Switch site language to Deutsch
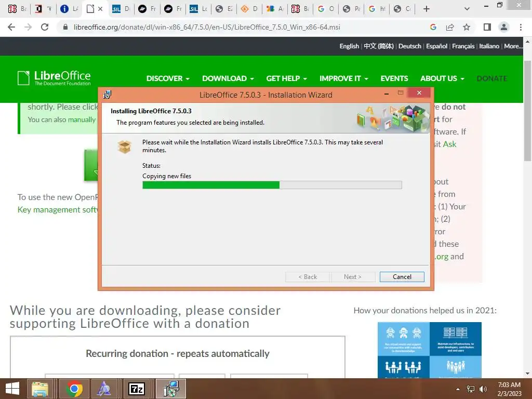 tap(410, 46)
